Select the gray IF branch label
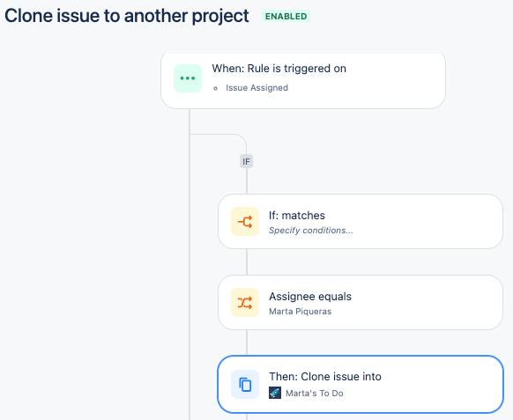Image resolution: width=513 pixels, height=420 pixels. coord(246,161)
